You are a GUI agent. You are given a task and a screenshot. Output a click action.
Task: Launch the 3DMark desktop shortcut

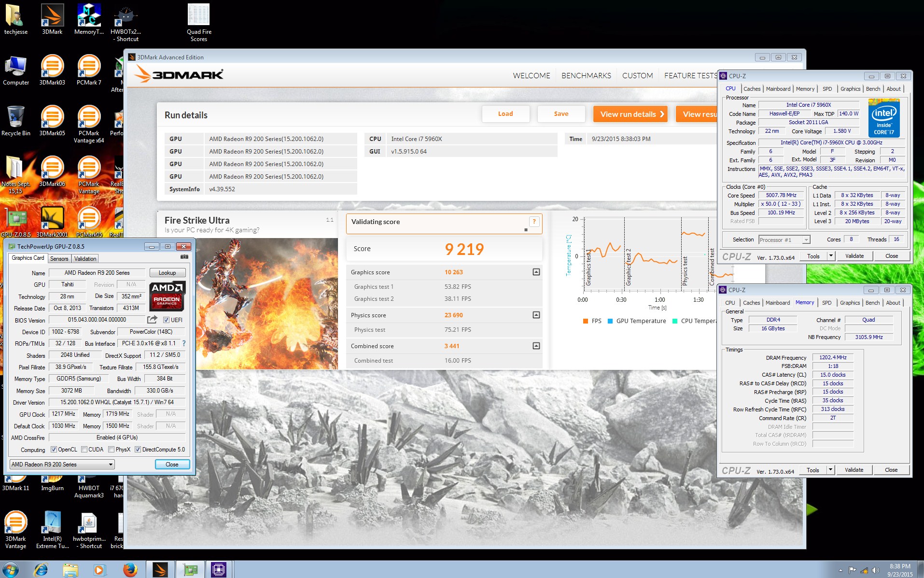[52, 19]
